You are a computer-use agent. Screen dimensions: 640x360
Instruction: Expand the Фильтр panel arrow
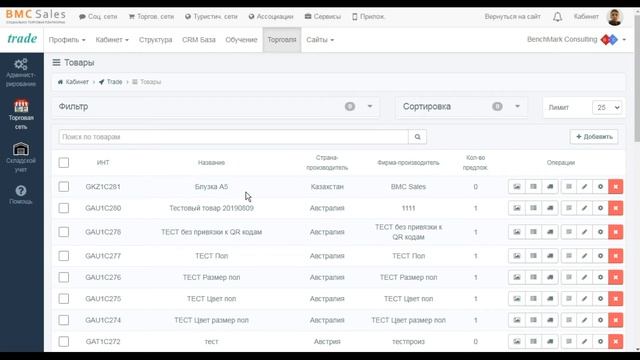coord(370,107)
